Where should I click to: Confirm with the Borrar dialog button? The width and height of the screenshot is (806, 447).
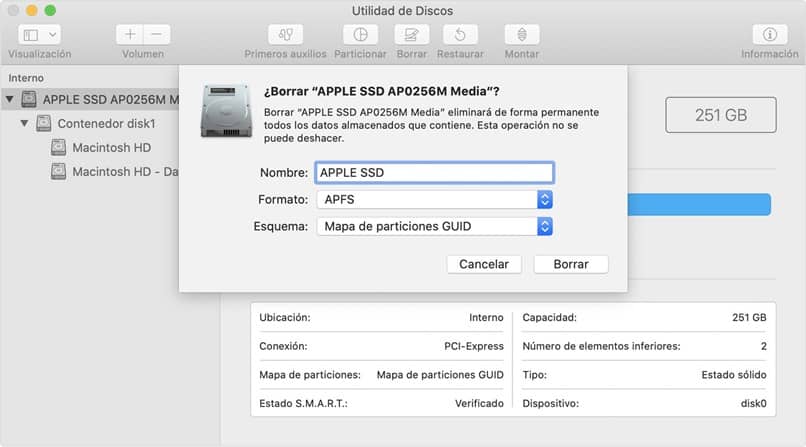coord(571,264)
